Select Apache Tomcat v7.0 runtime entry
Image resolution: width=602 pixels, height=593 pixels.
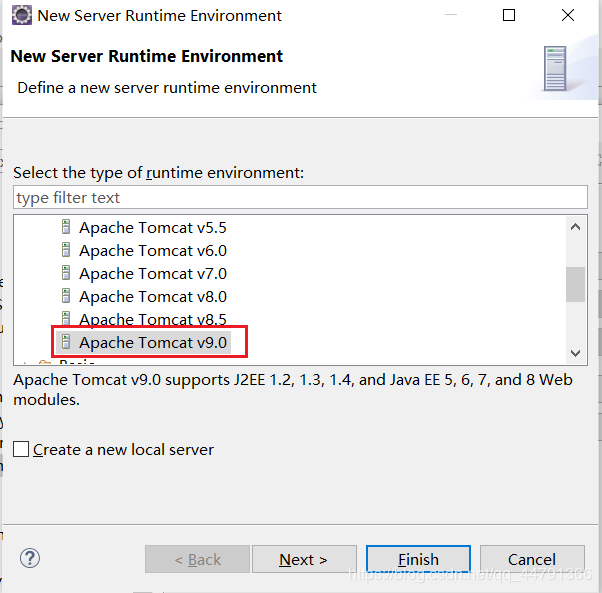click(x=153, y=273)
